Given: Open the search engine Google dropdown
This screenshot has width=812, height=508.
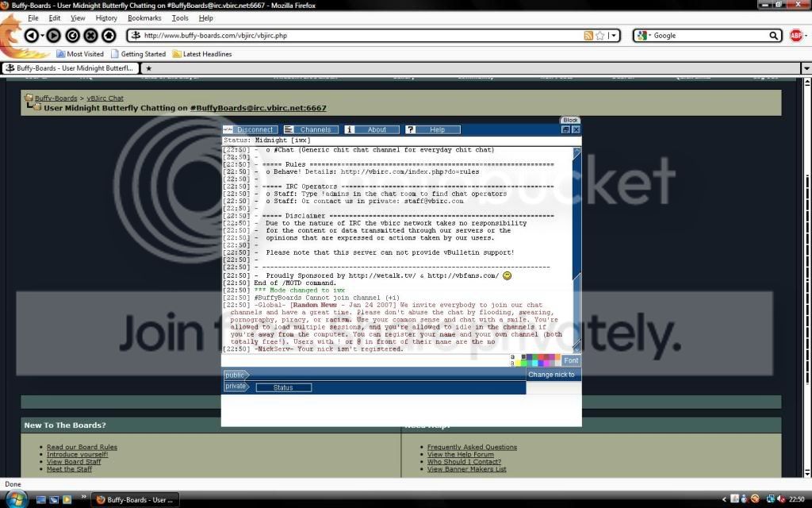Looking at the screenshot, I should [x=644, y=35].
